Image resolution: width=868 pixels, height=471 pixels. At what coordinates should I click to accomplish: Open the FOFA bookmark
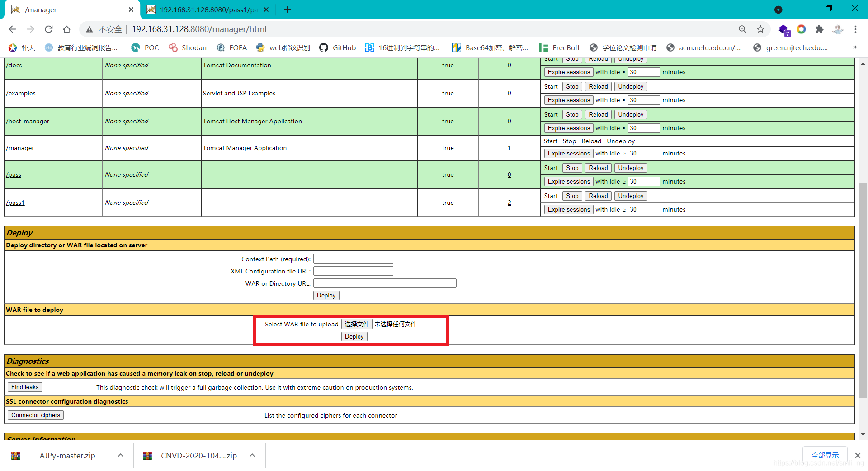(x=231, y=47)
